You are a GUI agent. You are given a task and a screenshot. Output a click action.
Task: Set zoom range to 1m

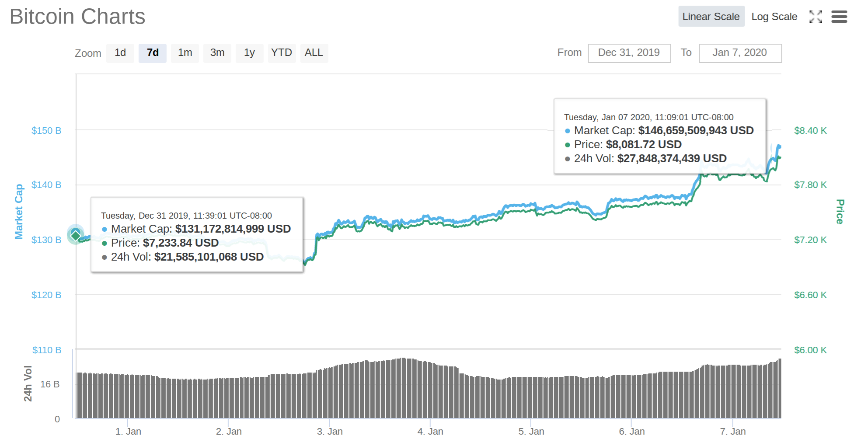(185, 53)
